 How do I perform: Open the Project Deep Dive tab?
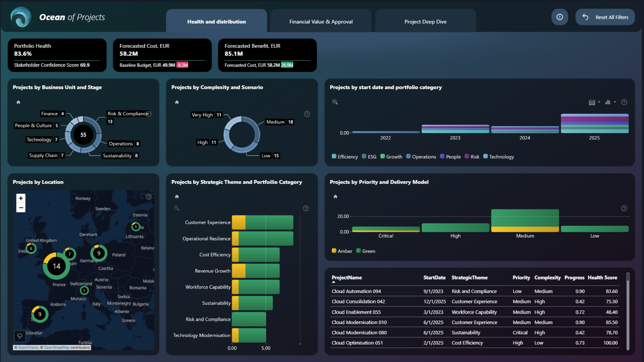(x=425, y=21)
